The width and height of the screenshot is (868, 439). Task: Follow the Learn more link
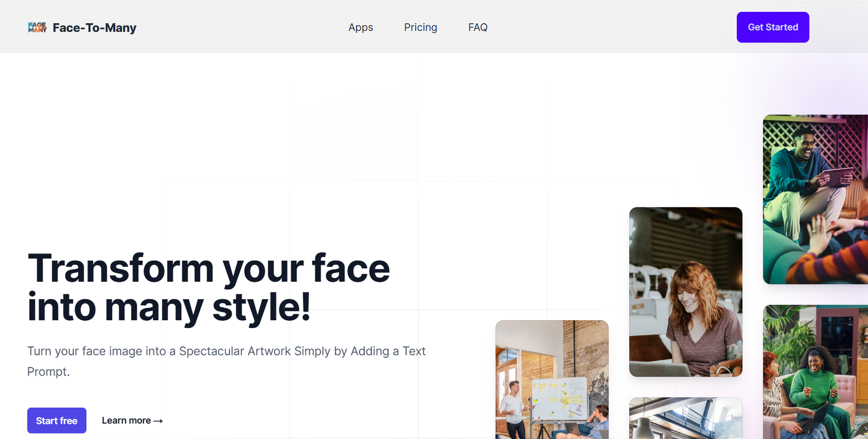(x=126, y=421)
